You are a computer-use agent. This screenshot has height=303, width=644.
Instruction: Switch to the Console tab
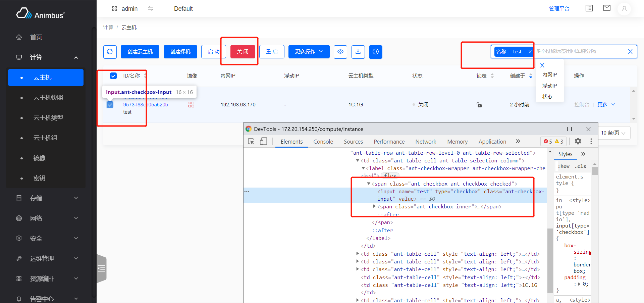coord(323,142)
